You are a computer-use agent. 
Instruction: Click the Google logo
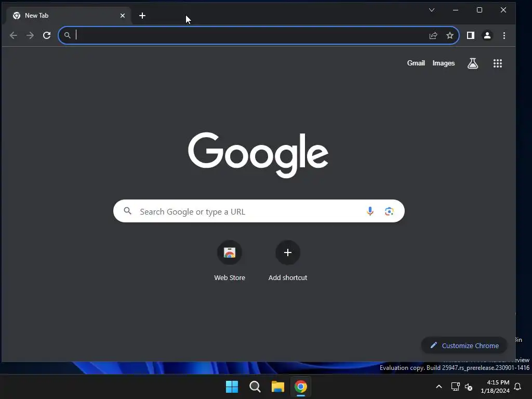tap(258, 155)
